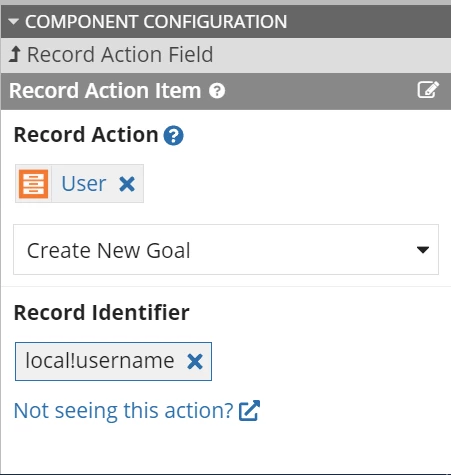Viewport: 451px width, 475px height.
Task: Open the "Not seeing this action?" link
Action: (x=123, y=410)
